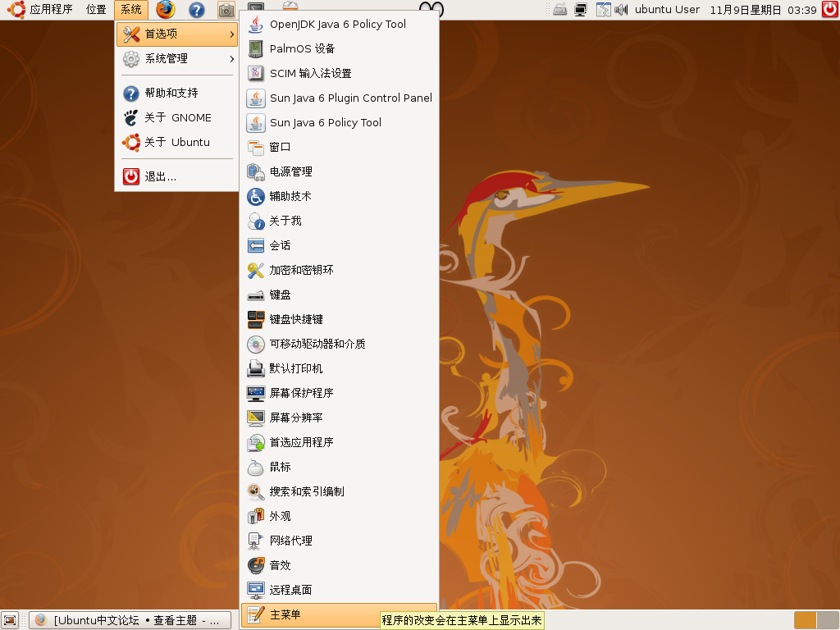Click the volume speaker icon in tray
The height and width of the screenshot is (630, 840).
621,10
